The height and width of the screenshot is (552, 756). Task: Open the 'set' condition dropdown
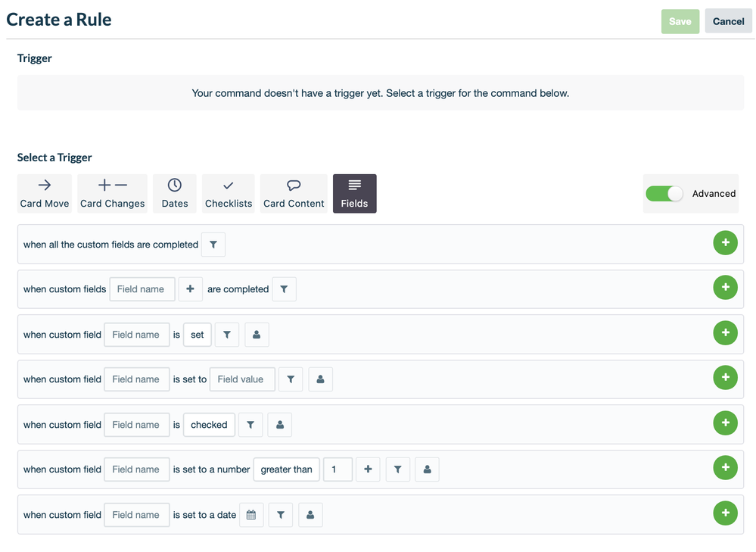point(197,334)
